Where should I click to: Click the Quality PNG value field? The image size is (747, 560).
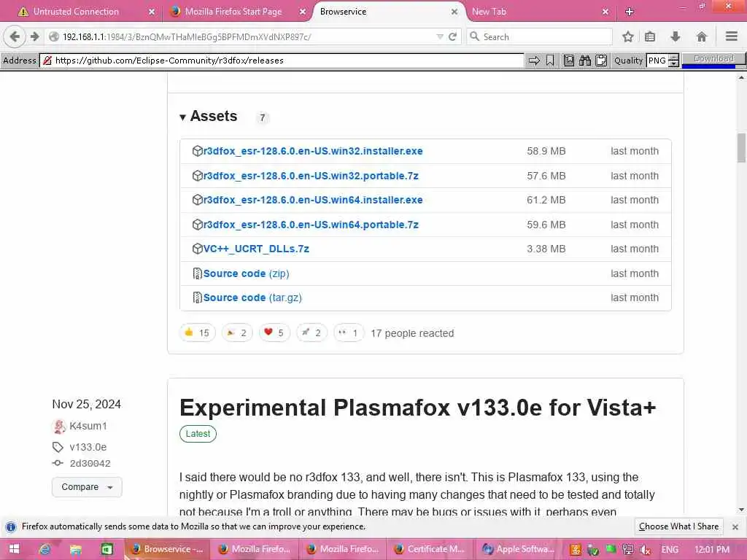point(657,61)
